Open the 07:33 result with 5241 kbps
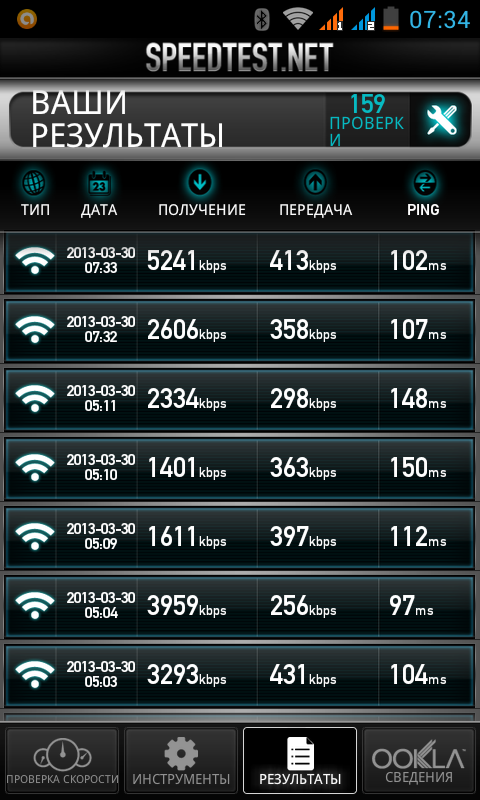 coord(240,263)
